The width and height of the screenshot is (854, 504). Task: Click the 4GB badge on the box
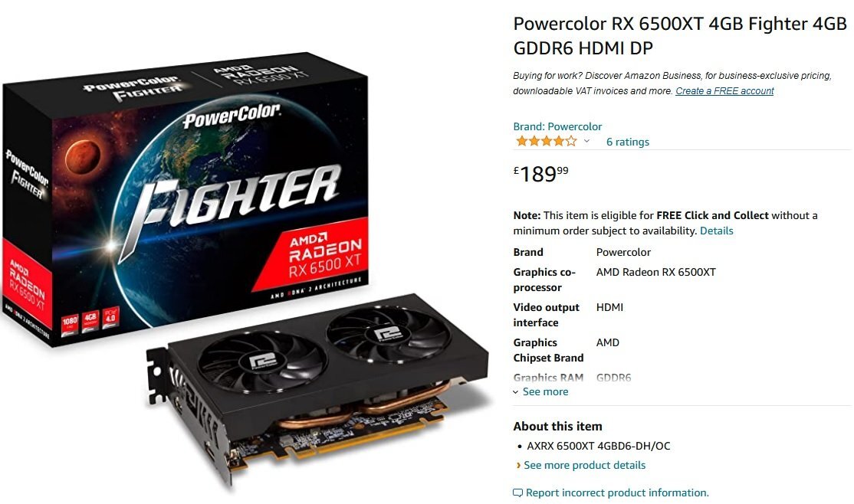coord(90,319)
